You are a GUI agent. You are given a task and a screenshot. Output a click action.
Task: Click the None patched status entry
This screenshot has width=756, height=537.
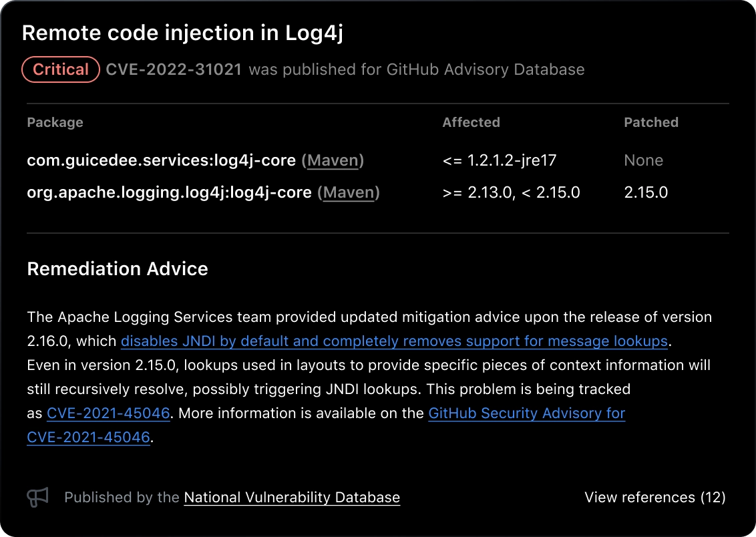coord(643,160)
